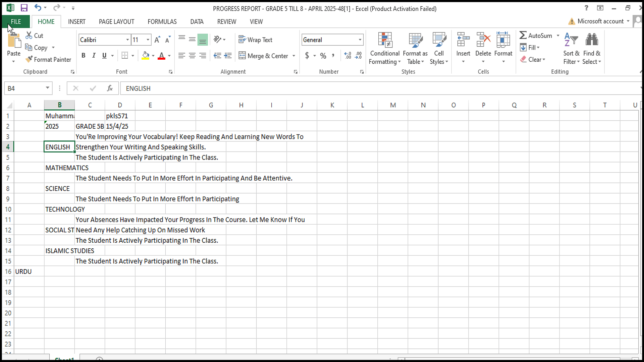644x362 pixels.
Task: Open Sort & Filter menu
Action: (x=571, y=48)
